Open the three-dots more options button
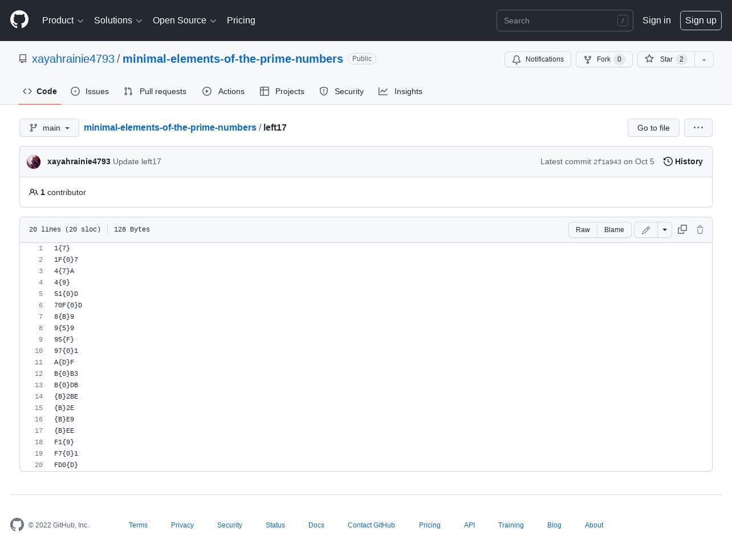The height and width of the screenshot is (560, 732). (x=698, y=128)
